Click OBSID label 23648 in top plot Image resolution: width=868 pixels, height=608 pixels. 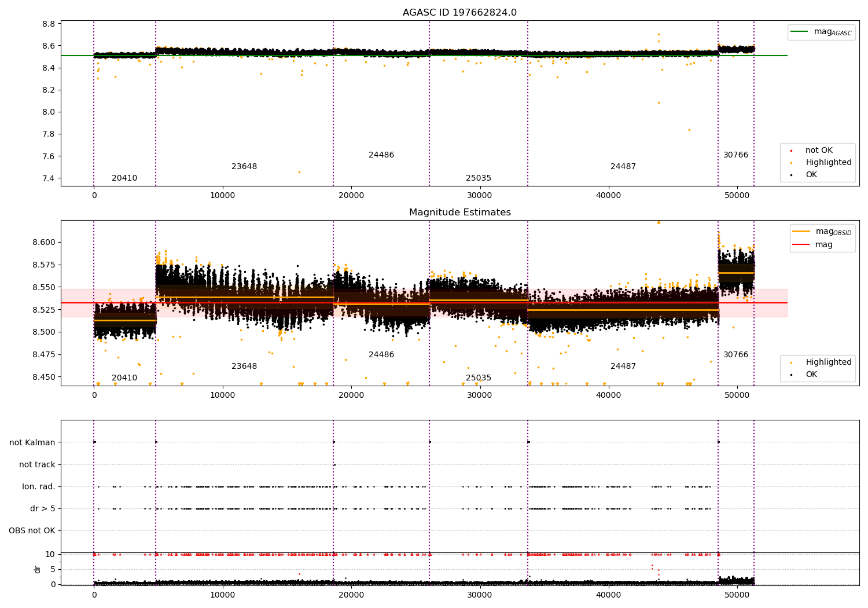tap(244, 167)
